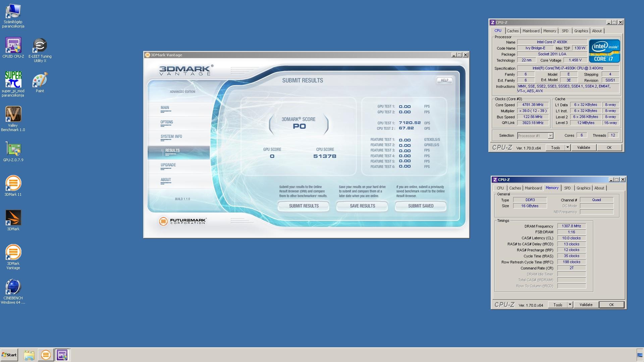Go to the OPTIONS page in 3DMark Vantage
644x362 pixels.
[x=167, y=122]
